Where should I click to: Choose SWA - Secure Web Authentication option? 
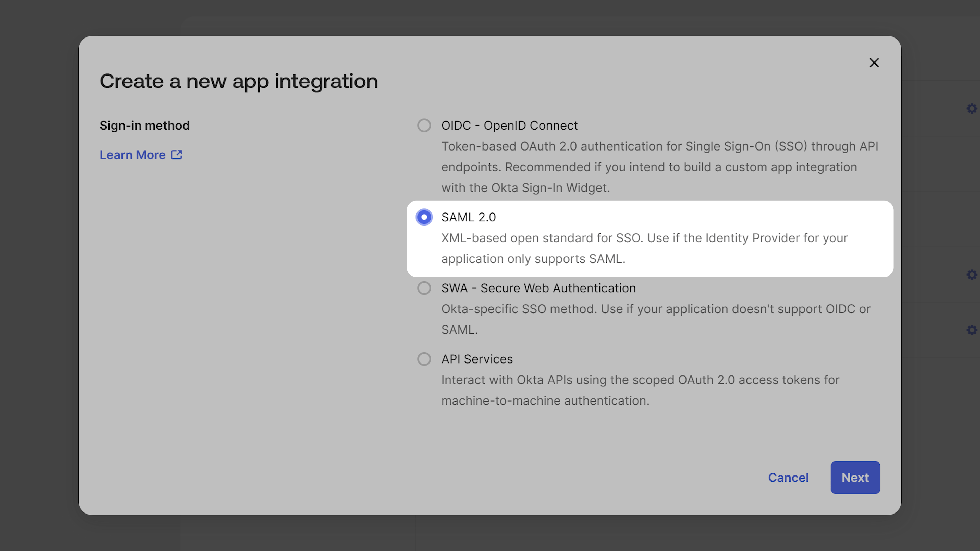[x=424, y=288]
